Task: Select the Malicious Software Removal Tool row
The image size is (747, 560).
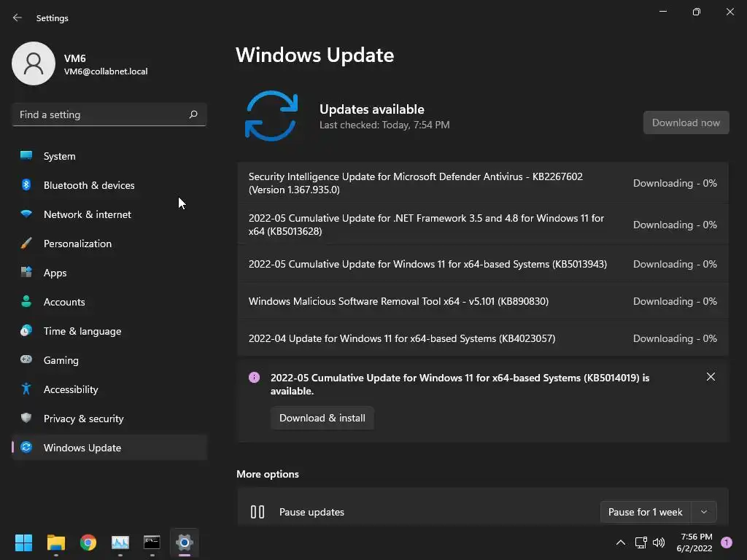Action: [483, 301]
